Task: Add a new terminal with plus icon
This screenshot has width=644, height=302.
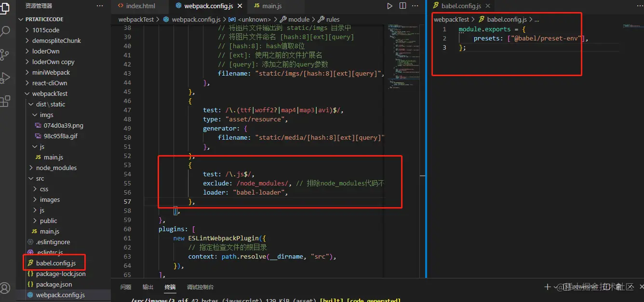Action: pos(548,287)
